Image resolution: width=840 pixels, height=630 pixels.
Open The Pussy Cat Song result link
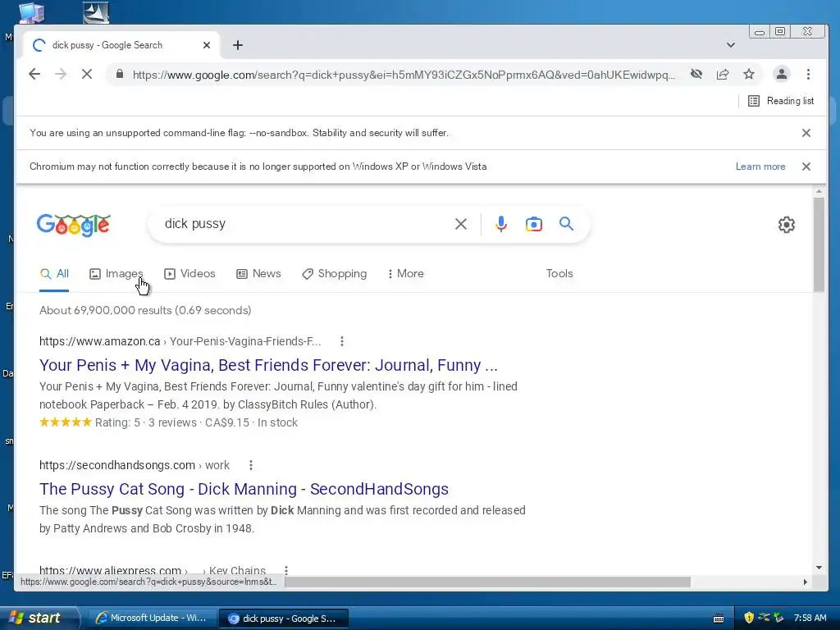pyautogui.click(x=244, y=489)
